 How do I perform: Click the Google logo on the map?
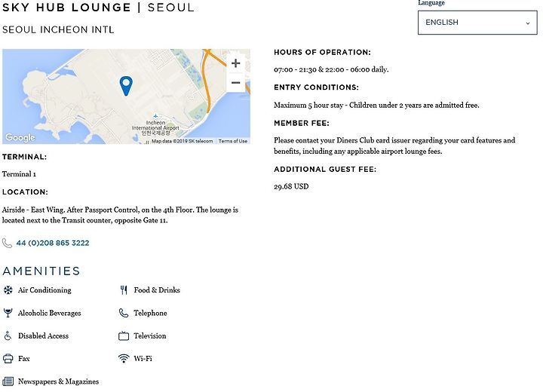click(20, 137)
